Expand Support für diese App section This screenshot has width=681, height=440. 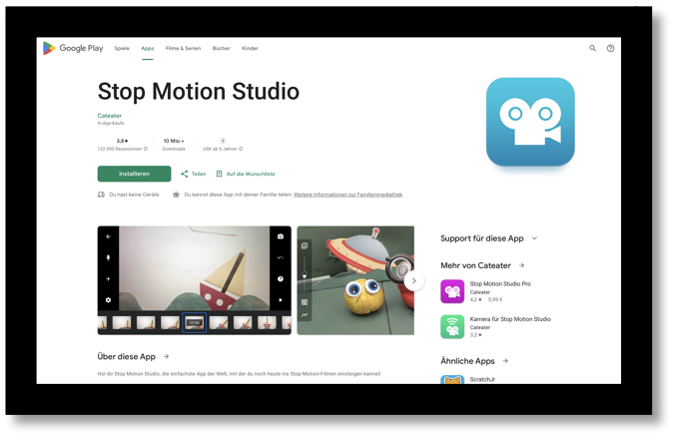(489, 238)
